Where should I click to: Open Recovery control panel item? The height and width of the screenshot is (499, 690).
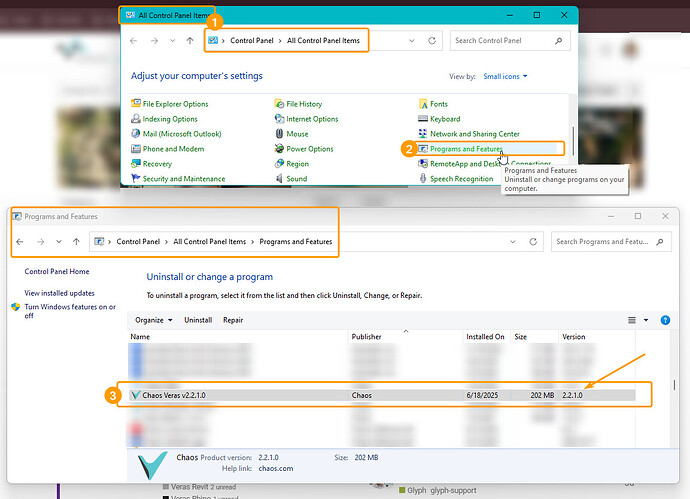tap(151, 164)
